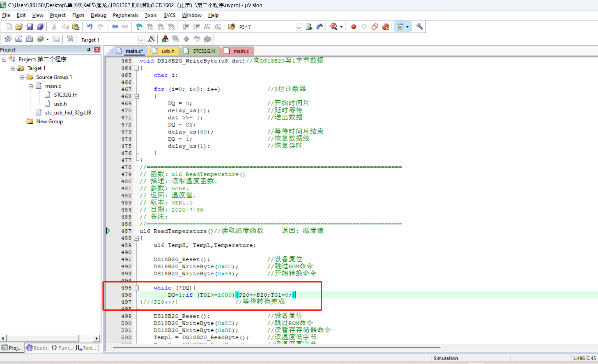
Task: Click project panel horizontal scrollbar right arrow
Action: point(96,338)
